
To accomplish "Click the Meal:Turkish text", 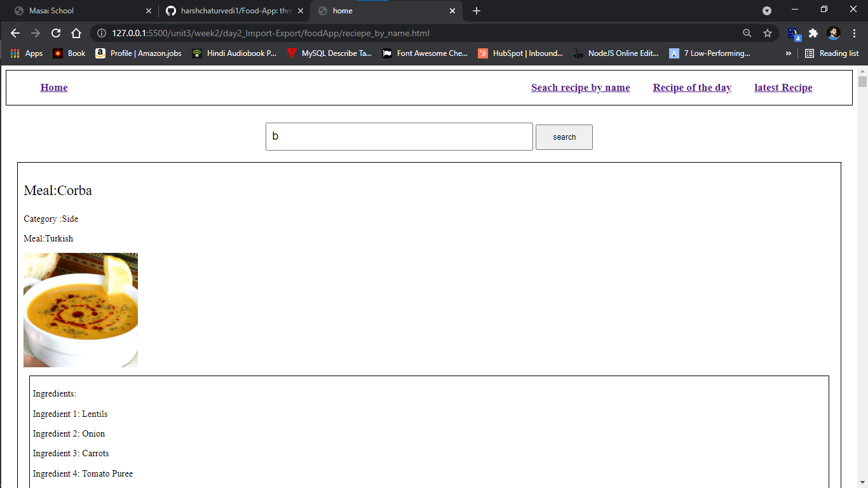I will tap(48, 239).
